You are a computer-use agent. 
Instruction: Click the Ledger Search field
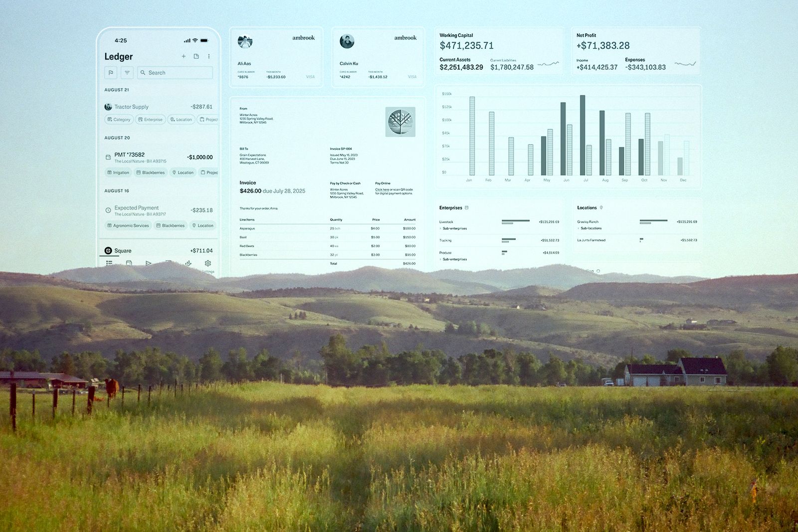pyautogui.click(x=175, y=73)
